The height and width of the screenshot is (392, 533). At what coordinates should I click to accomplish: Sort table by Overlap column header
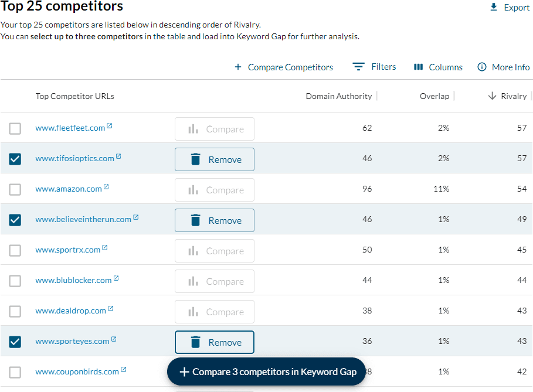(434, 96)
